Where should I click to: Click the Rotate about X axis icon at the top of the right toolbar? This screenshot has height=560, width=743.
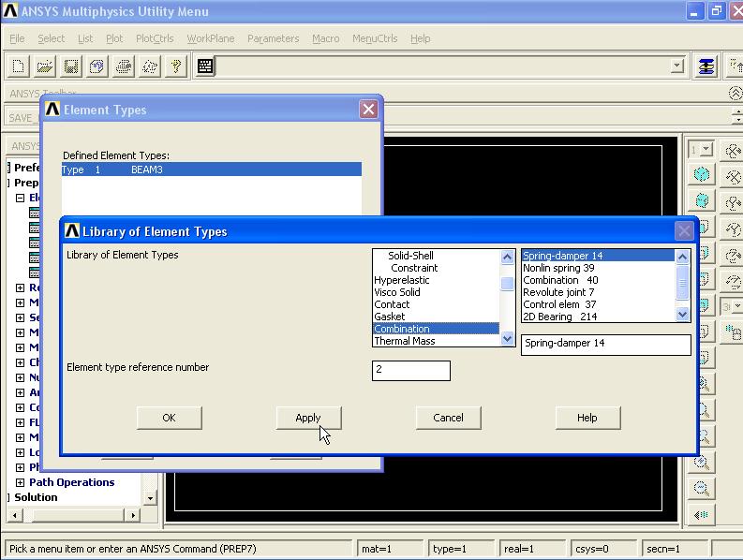coord(733,152)
